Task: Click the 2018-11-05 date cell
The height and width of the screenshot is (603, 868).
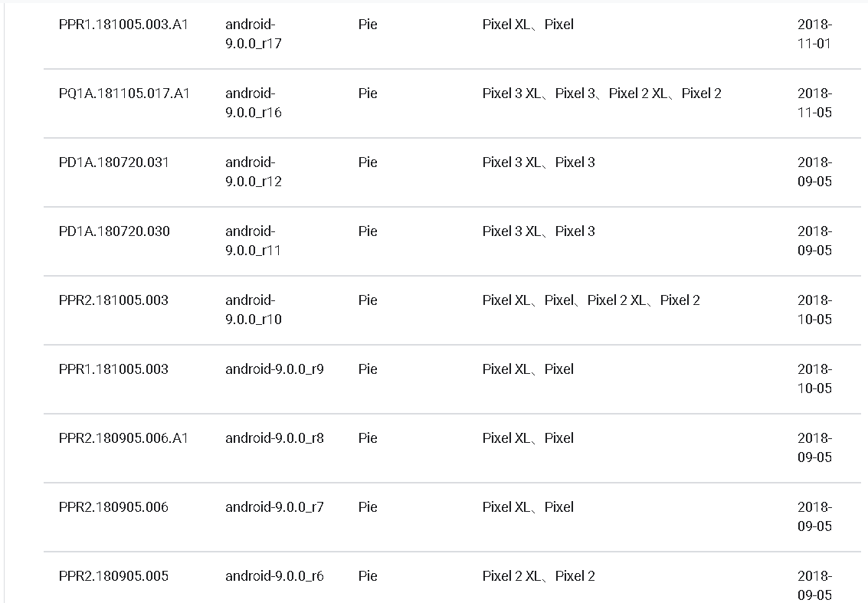Action: (x=814, y=103)
